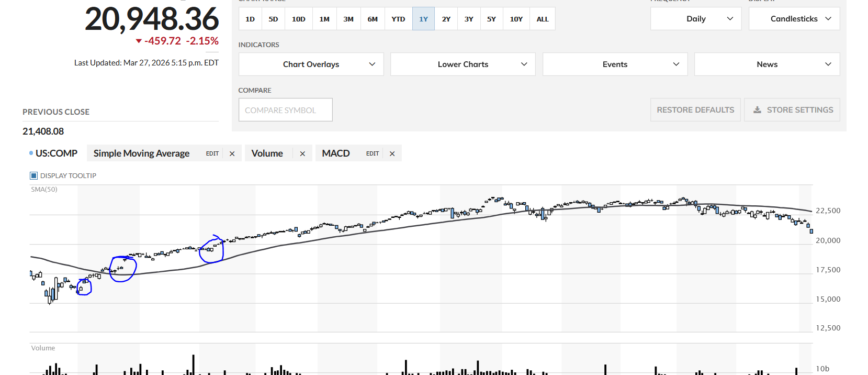Choose the 3M chart range
This screenshot has width=868, height=375.
[348, 19]
